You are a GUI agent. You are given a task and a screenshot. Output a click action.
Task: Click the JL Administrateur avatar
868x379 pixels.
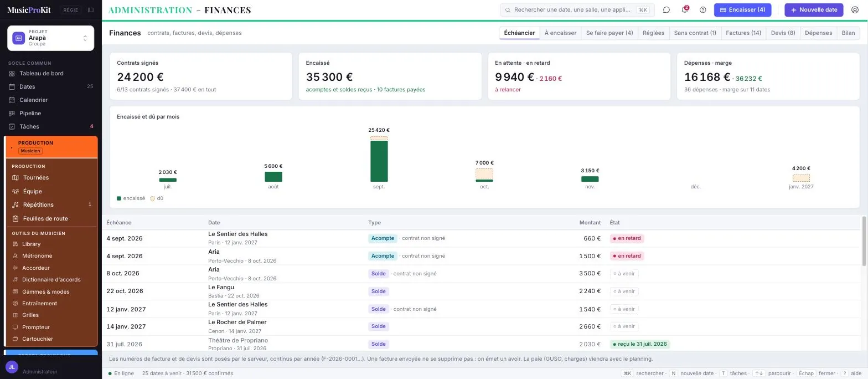coord(12,367)
